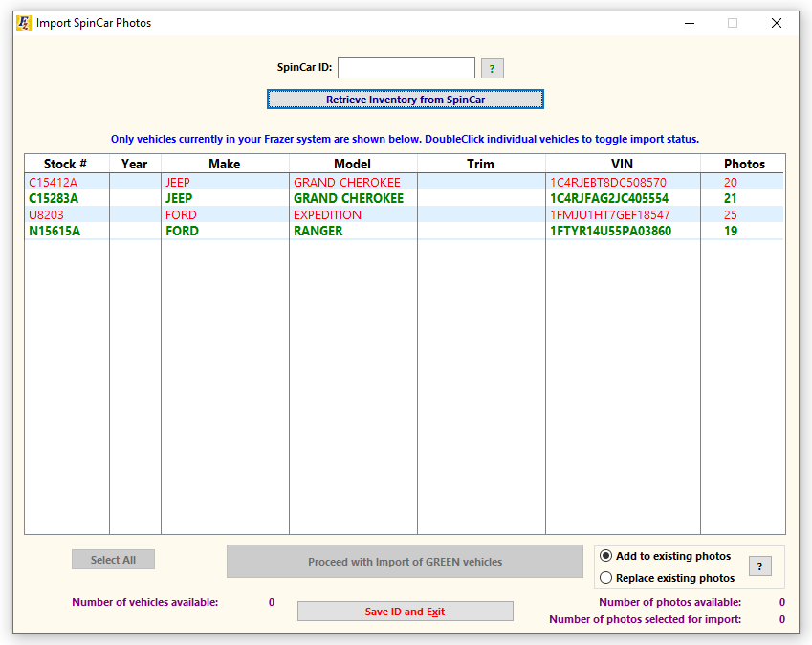This screenshot has height=645, width=812.
Task: Close the Import SpinCar Photos window
Action: 777,23
